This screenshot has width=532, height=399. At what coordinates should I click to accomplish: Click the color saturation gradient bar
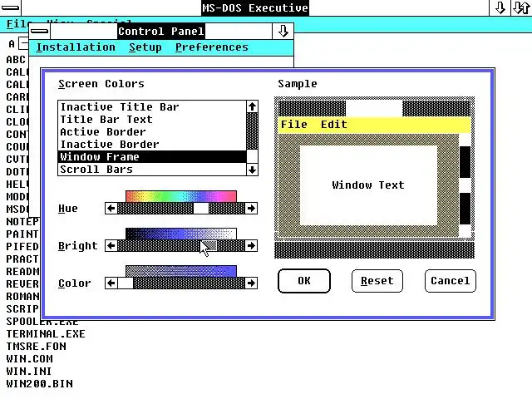[x=181, y=271]
